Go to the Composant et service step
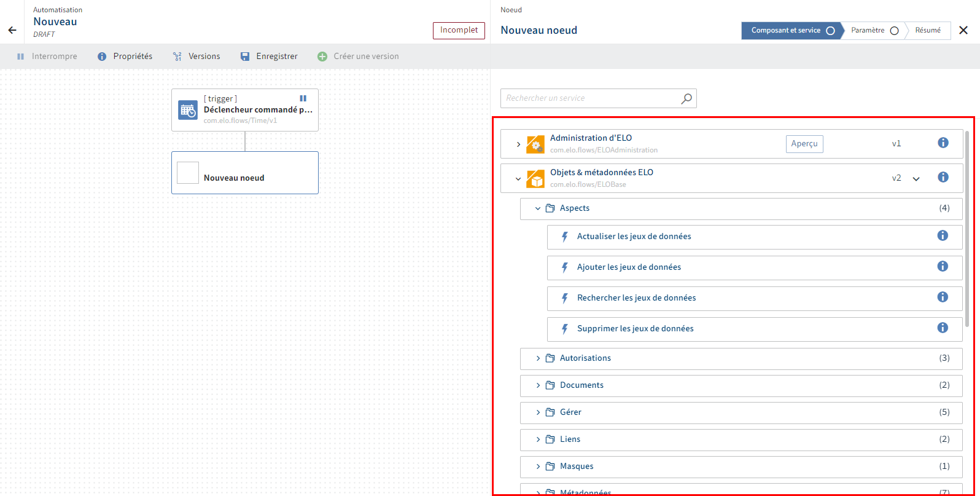The width and height of the screenshot is (980, 496). [792, 30]
